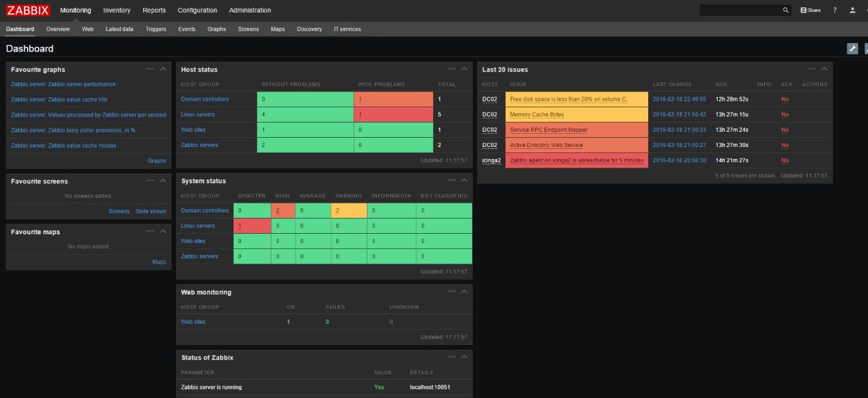Open the Zabbix Share link
Viewport: 868px width, 398px height.
tap(810, 11)
